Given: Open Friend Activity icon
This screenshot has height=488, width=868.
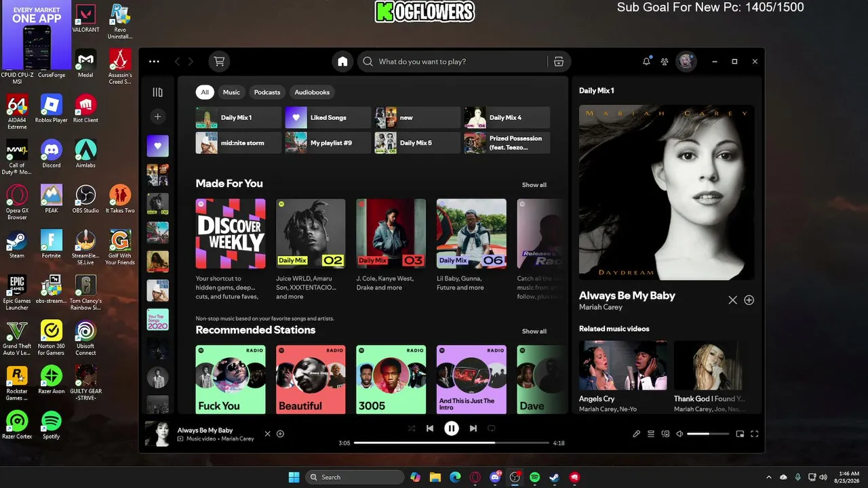Looking at the screenshot, I should 665,62.
